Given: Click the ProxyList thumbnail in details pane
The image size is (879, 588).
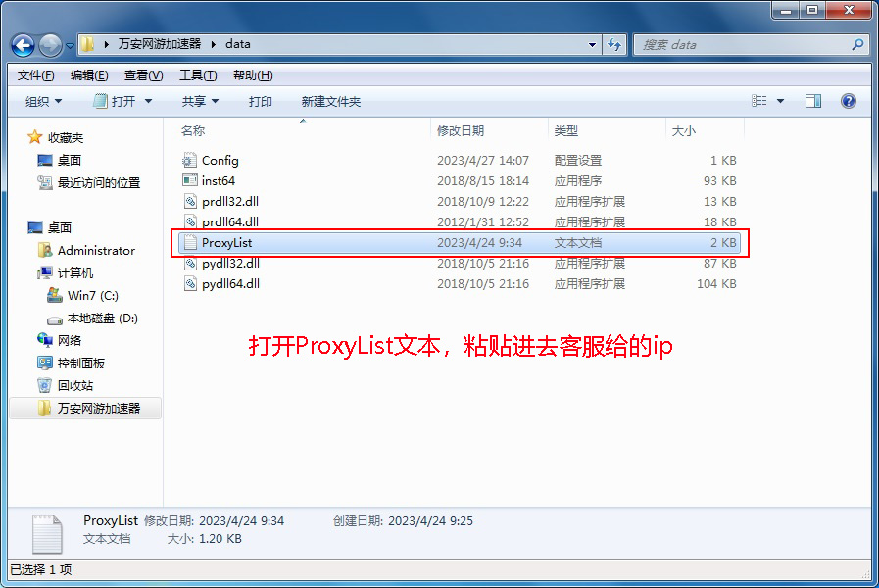Looking at the screenshot, I should [47, 534].
